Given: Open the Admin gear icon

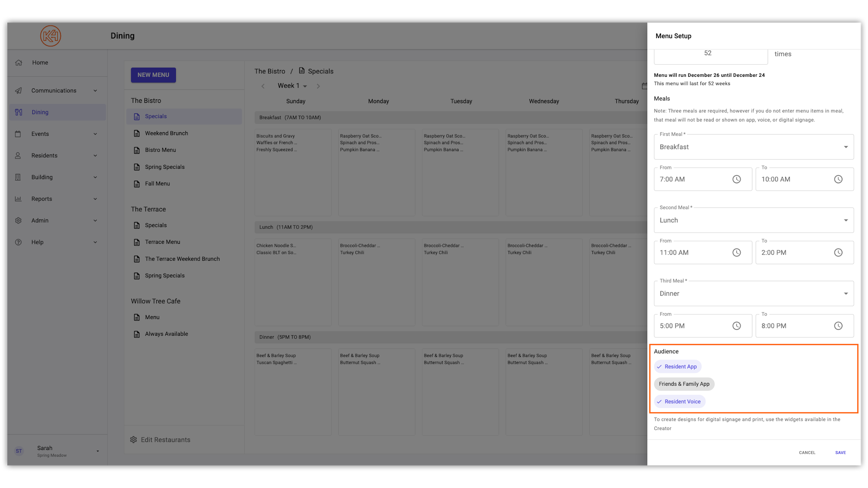Looking at the screenshot, I should 19,220.
